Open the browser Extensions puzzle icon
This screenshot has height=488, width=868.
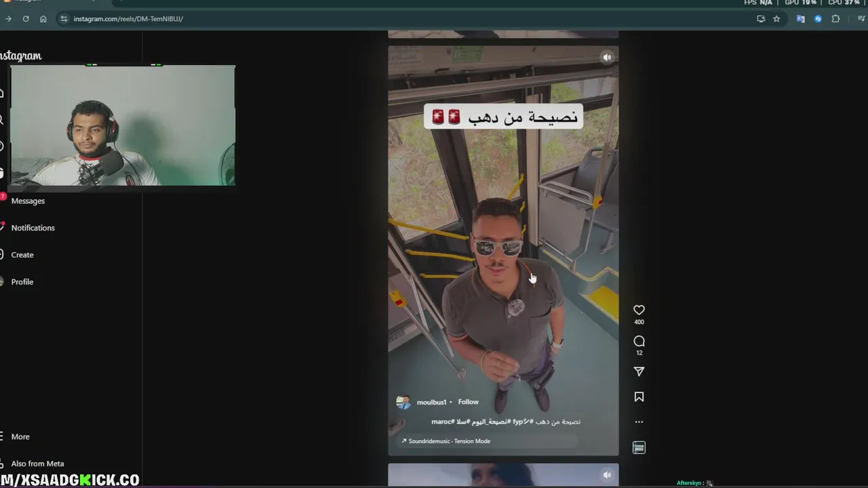click(x=835, y=19)
